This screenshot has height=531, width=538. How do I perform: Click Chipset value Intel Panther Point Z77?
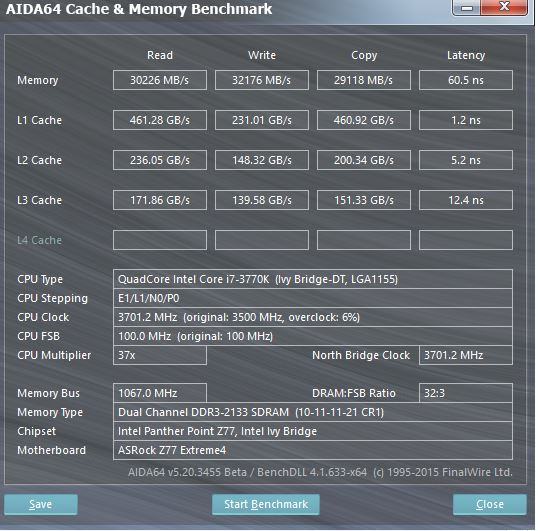coord(313,431)
